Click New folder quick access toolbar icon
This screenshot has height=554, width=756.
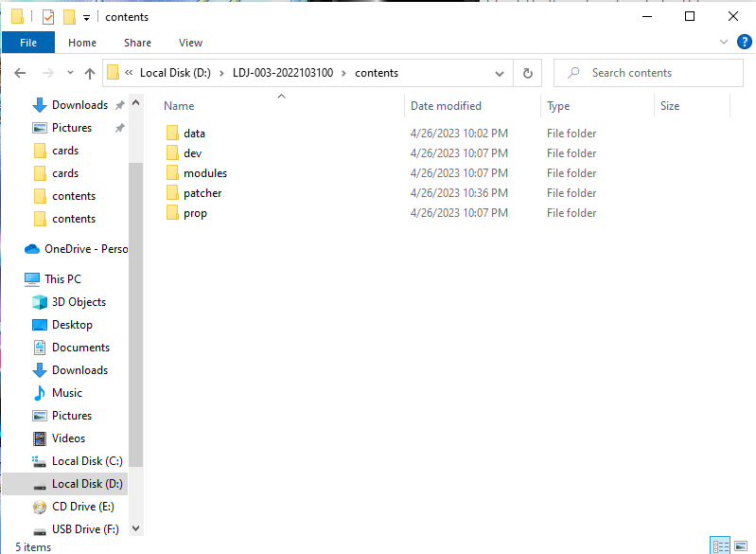69,17
